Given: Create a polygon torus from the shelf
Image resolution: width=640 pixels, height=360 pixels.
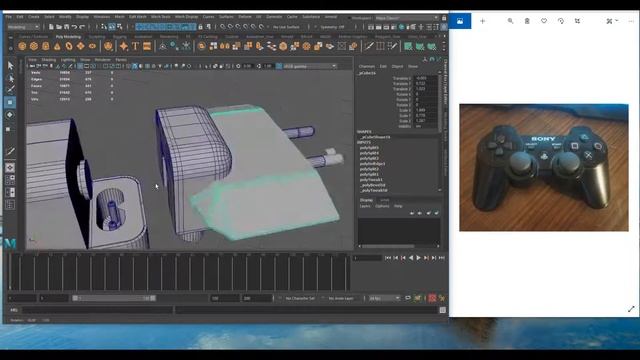Looking at the screenshot, I should [69, 46].
